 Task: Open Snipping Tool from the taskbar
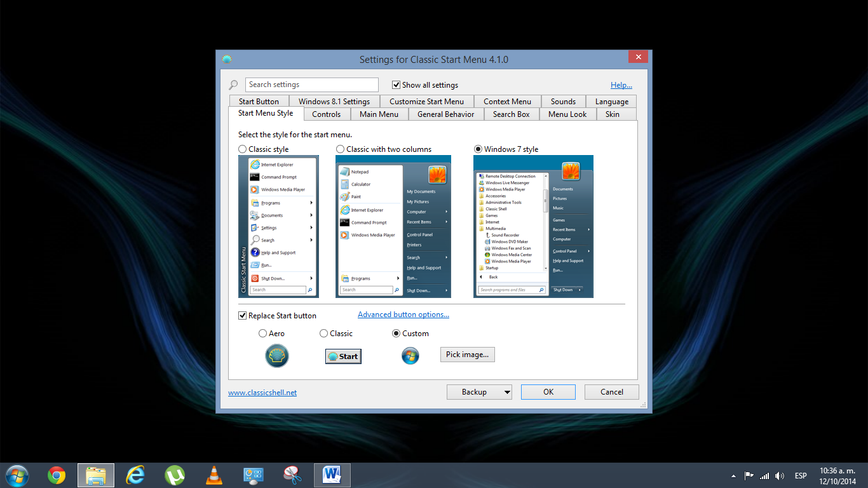click(x=293, y=475)
